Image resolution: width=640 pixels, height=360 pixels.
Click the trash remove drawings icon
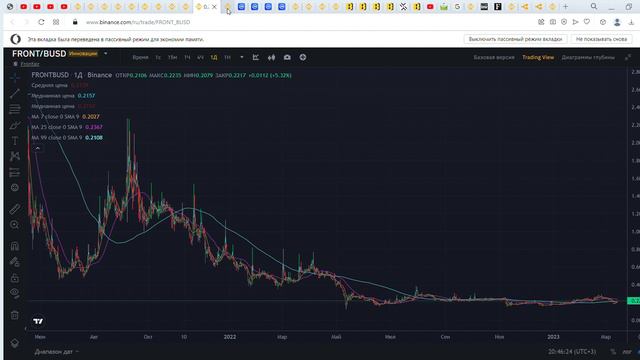[x=15, y=315]
